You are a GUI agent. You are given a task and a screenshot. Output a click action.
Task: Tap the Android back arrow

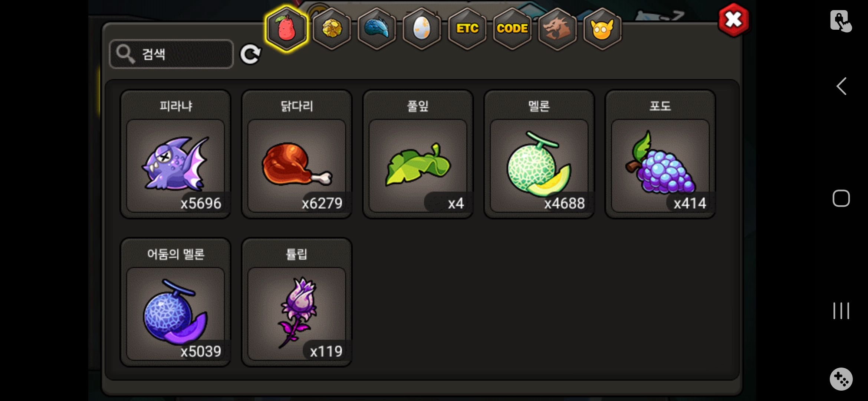(x=841, y=86)
